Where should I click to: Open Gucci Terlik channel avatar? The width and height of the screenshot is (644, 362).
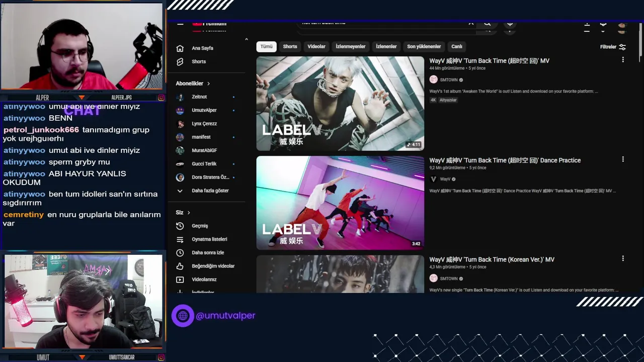[180, 164]
